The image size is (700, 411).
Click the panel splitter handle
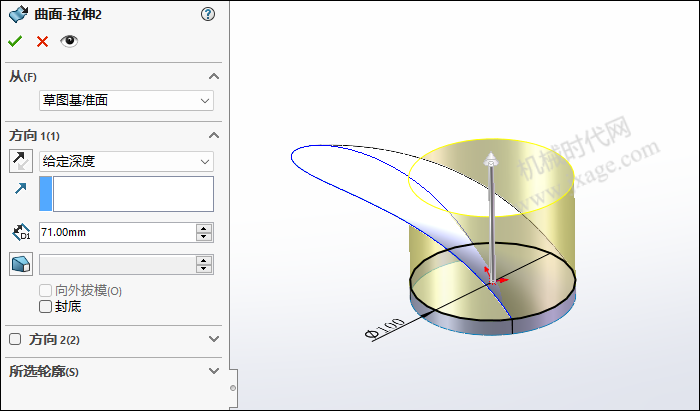(x=233, y=388)
